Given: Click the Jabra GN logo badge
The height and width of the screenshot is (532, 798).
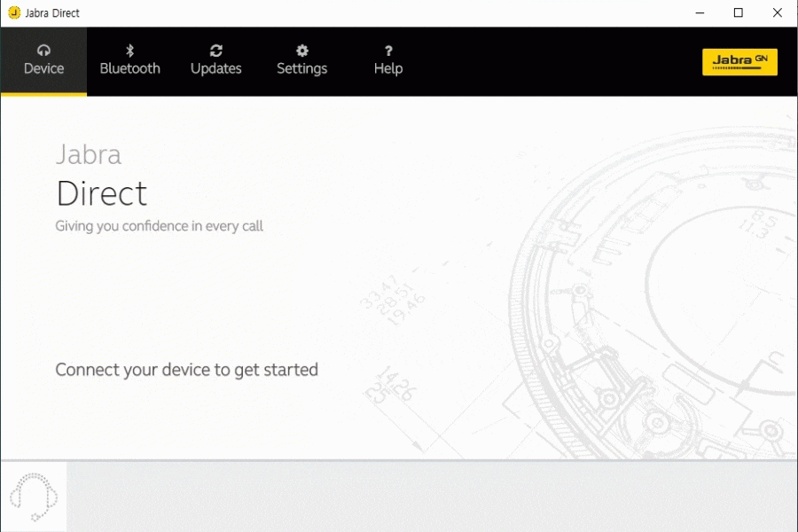Looking at the screenshot, I should [739, 62].
